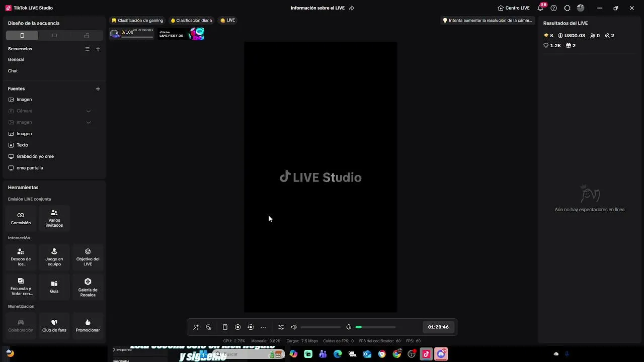Add a new source in Fuentes
Image resolution: width=644 pixels, height=362 pixels.
(98, 88)
